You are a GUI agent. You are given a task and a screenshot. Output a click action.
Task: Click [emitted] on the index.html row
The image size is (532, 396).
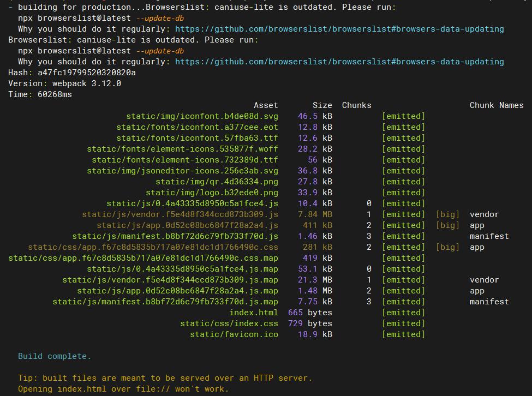(403, 312)
